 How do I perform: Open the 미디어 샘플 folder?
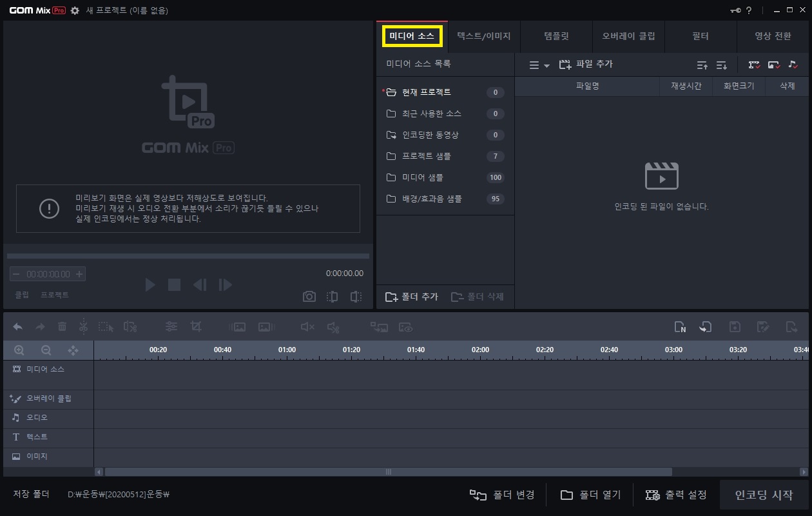(445, 177)
